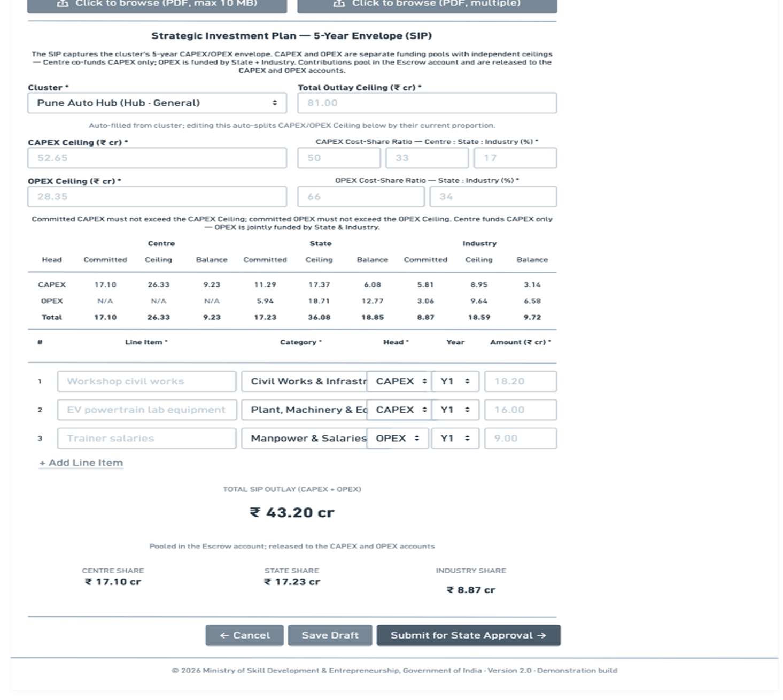Click the EV powertrain lab equipment field

147,410
